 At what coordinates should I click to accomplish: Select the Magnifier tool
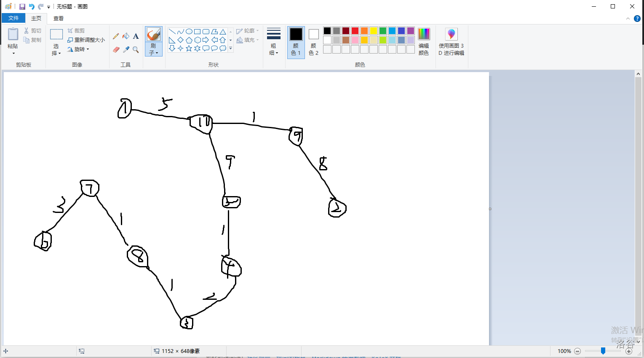pyautogui.click(x=136, y=50)
